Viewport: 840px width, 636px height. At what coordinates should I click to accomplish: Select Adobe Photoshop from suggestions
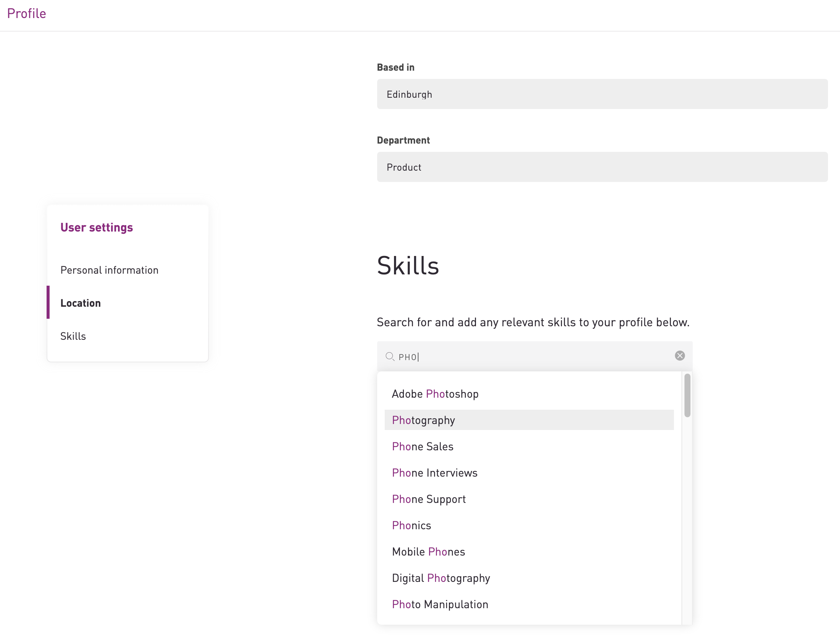point(435,394)
